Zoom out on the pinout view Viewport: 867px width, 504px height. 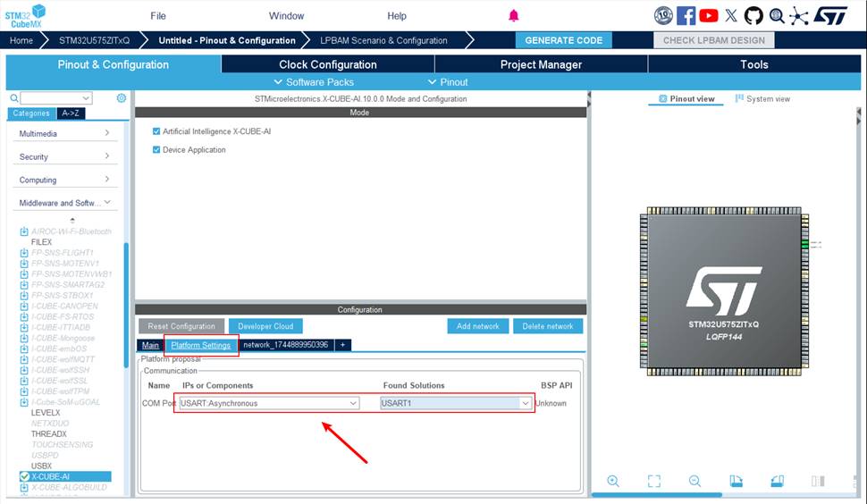click(x=695, y=481)
